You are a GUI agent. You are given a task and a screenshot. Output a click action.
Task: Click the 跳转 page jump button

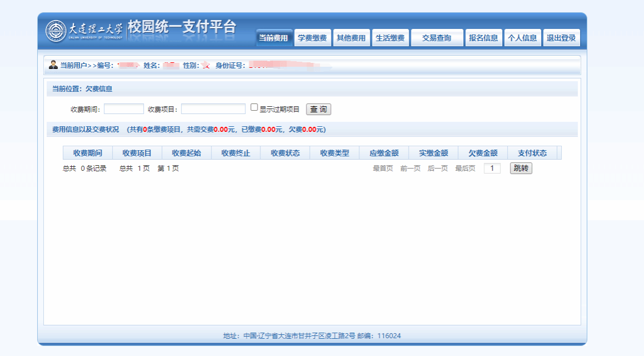521,169
